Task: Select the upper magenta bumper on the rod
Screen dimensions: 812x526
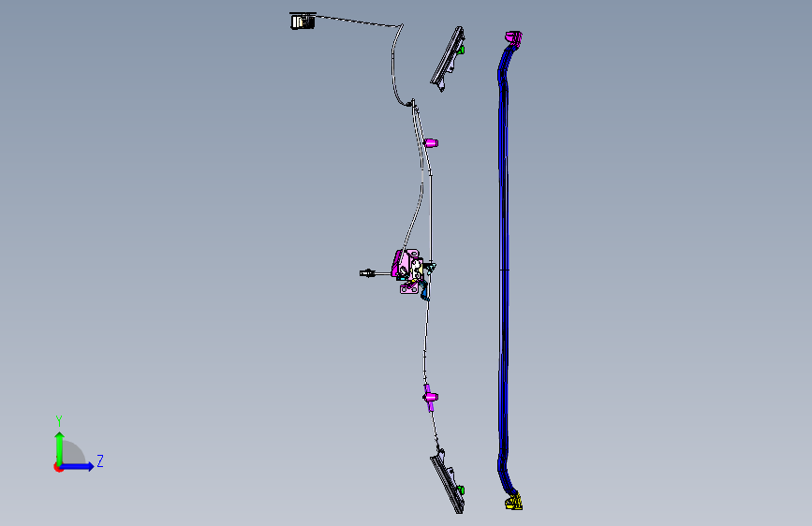Action: pyautogui.click(x=431, y=143)
